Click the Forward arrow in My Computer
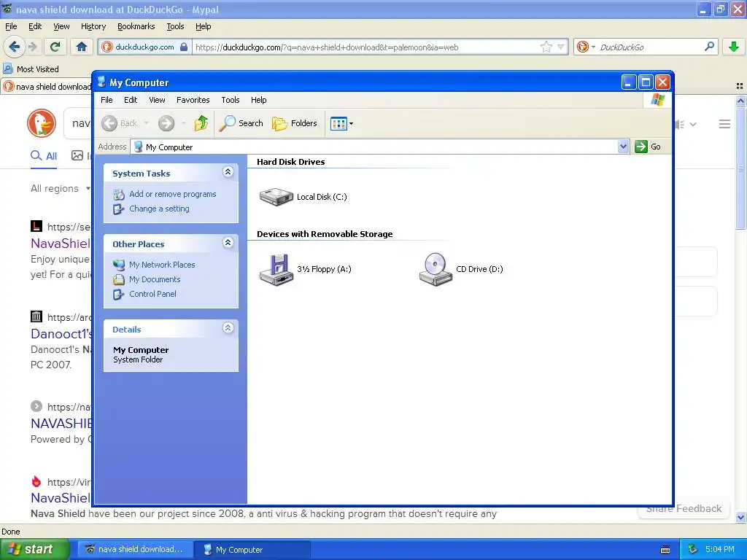 pos(166,123)
